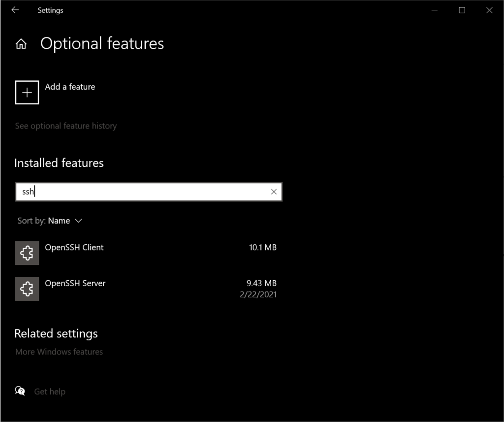The image size is (504, 422).
Task: Click the Get help chat icon
Action: [20, 391]
